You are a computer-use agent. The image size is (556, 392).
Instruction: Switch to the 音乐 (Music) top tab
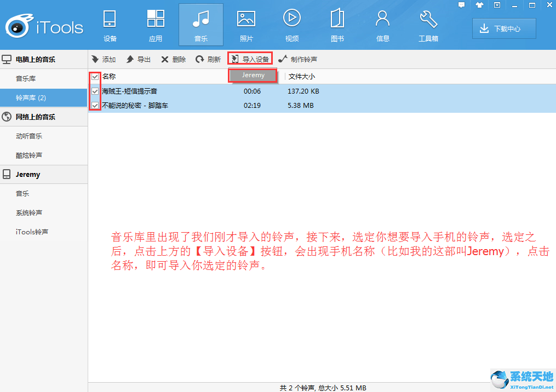click(201, 25)
